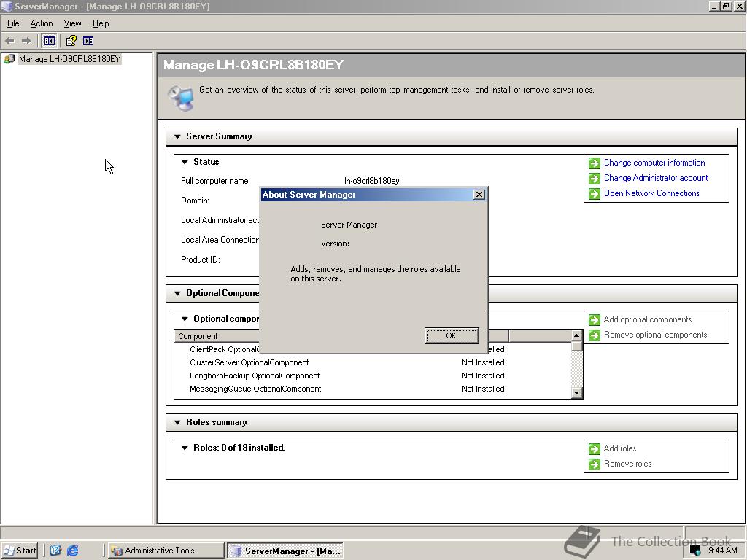Viewport: 747px width, 560px height.
Task: Click OK in About Server Manager dialog
Action: (451, 335)
